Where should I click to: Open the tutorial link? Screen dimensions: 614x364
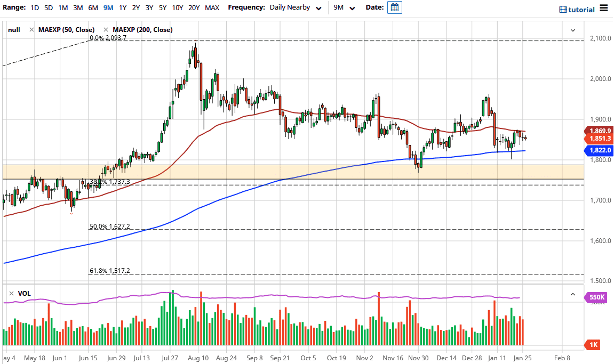point(581,10)
